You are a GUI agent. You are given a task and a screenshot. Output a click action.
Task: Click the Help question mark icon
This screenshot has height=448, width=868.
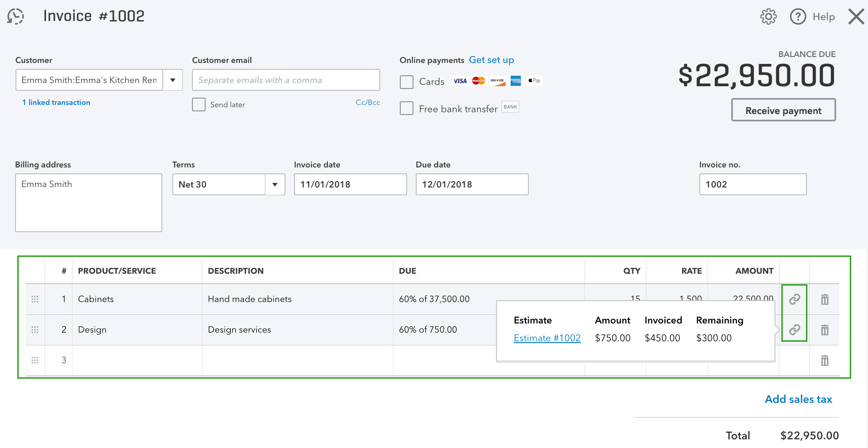pyautogui.click(x=798, y=16)
